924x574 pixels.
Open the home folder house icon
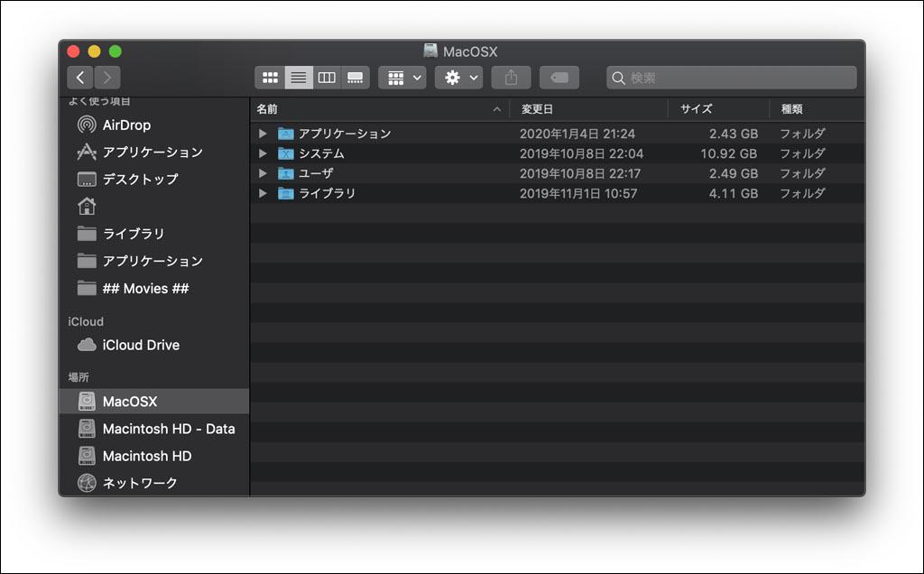pyautogui.click(x=87, y=207)
